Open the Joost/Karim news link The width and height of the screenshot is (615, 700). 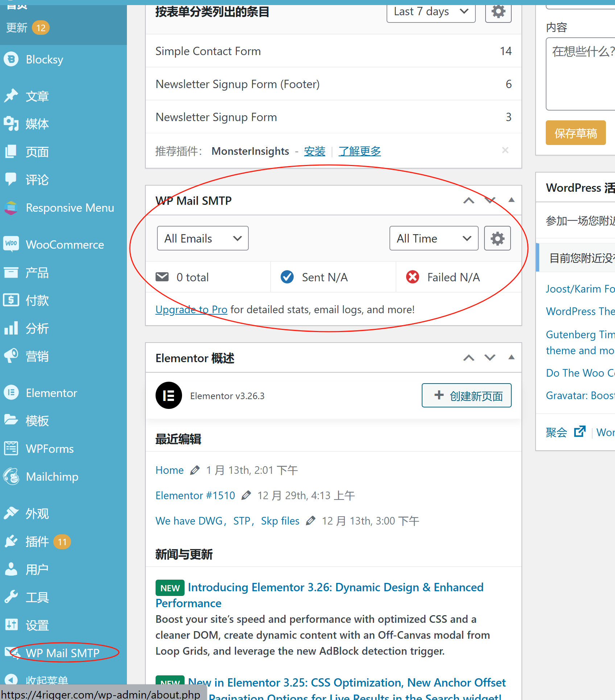581,289
